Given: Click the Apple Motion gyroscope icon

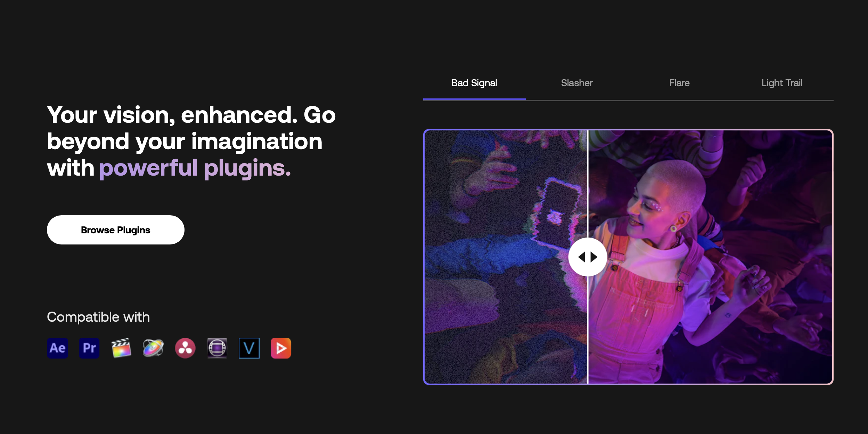Looking at the screenshot, I should pos(153,348).
